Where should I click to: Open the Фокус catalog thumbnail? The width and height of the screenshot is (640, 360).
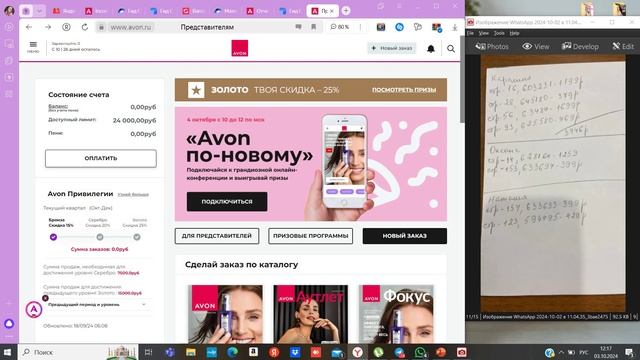coord(396,314)
